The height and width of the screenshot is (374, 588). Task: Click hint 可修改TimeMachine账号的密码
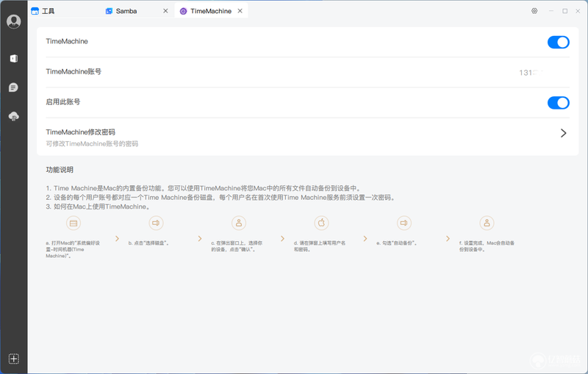coord(92,144)
